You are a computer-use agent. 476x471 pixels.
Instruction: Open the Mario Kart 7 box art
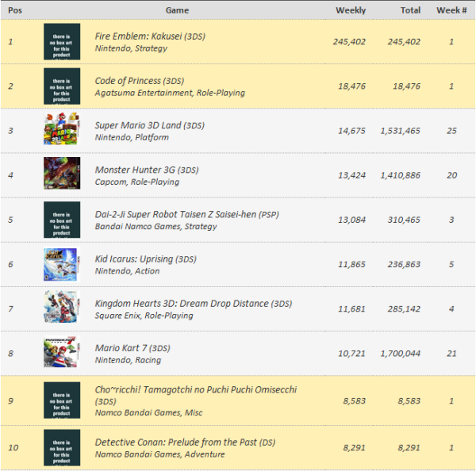point(61,353)
